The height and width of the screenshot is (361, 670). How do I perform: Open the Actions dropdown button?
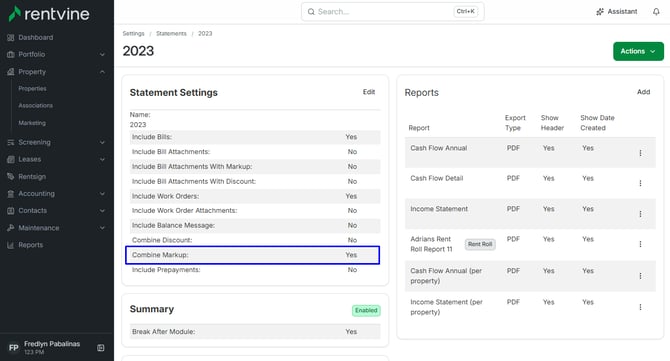pos(638,51)
